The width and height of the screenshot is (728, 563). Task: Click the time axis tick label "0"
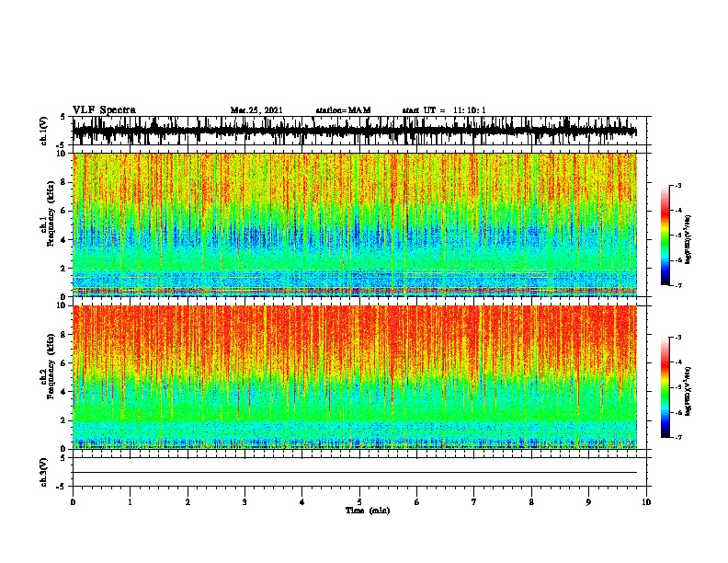pos(73,502)
